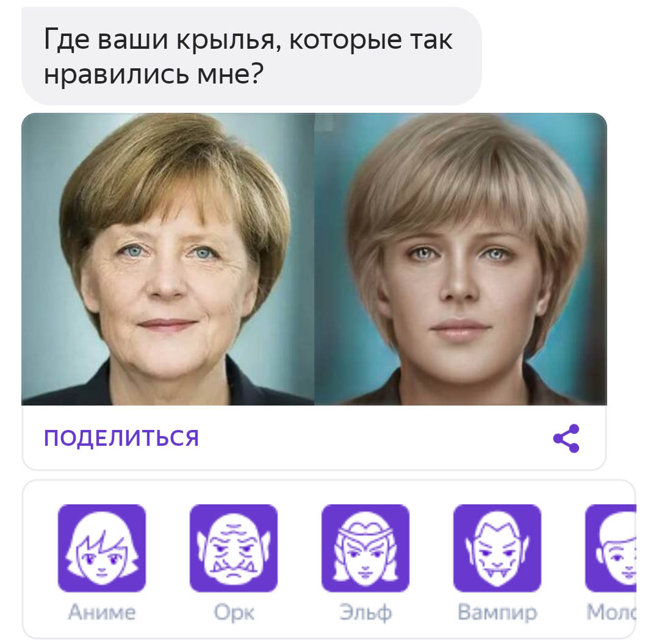Tap the Орк text label
Viewport: 645px width, 644px height.
click(234, 613)
